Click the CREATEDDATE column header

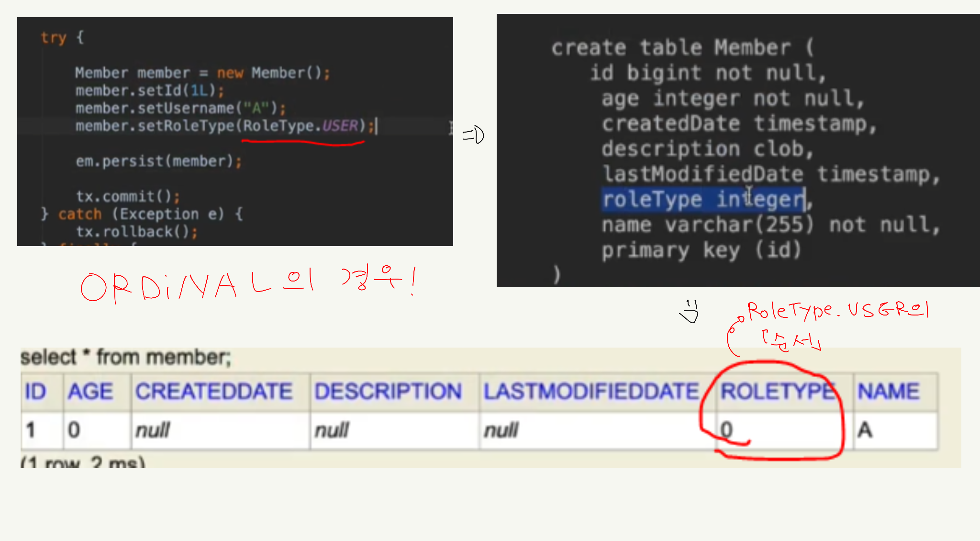(214, 392)
